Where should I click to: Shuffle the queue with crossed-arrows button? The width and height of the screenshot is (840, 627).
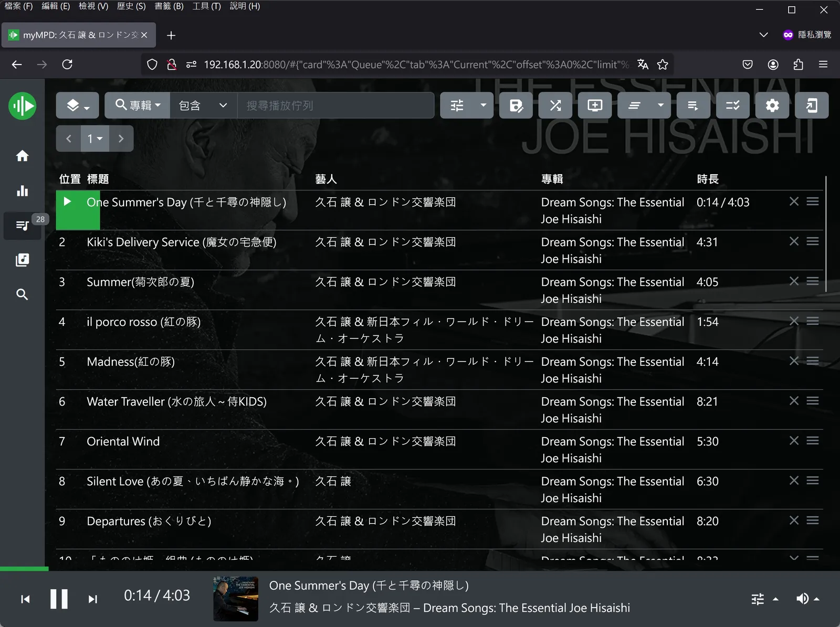point(555,105)
